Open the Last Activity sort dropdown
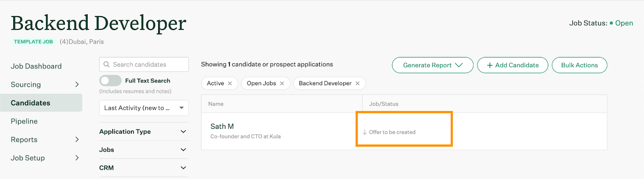This screenshot has width=644, height=179. click(144, 108)
